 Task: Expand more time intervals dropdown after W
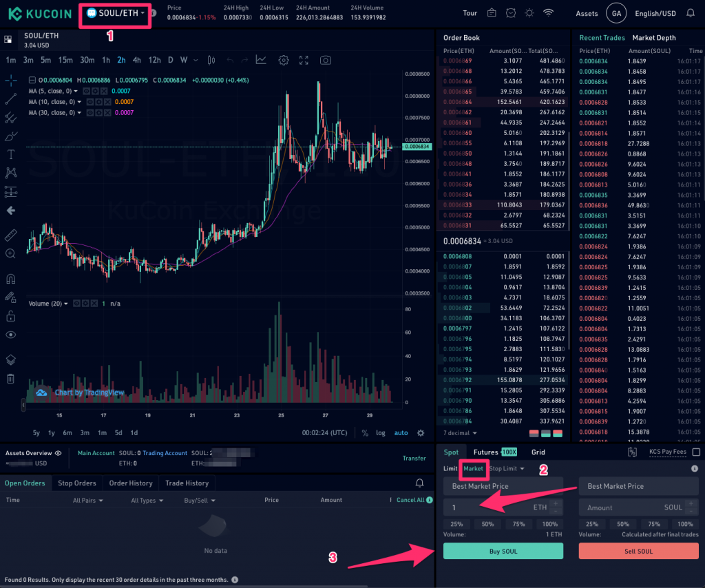point(196,60)
